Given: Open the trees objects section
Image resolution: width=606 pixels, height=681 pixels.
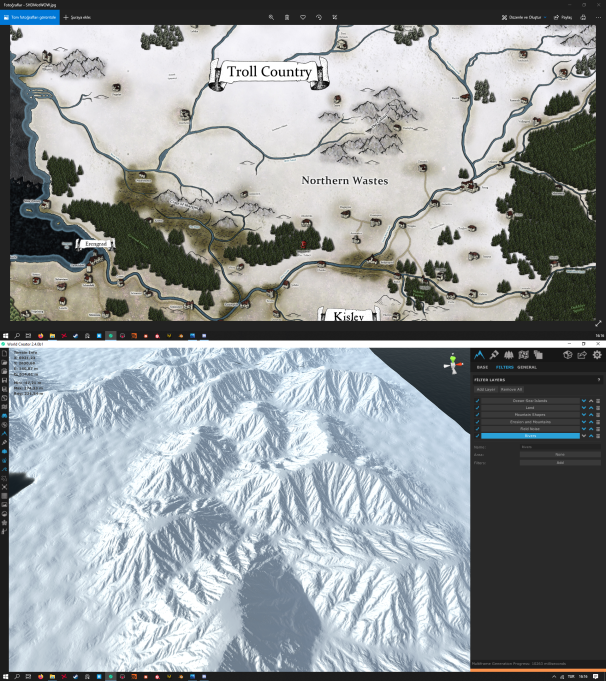Looking at the screenshot, I should click(508, 355).
